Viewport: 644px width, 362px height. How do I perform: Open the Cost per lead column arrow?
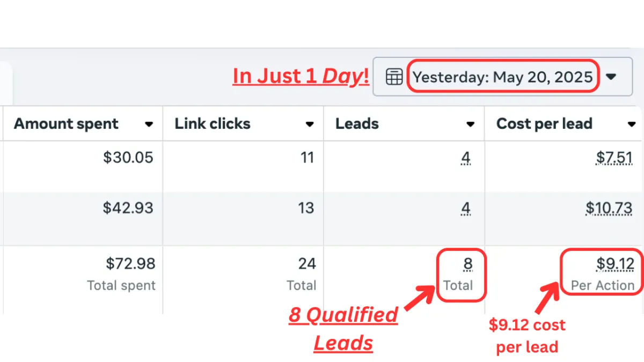(632, 124)
